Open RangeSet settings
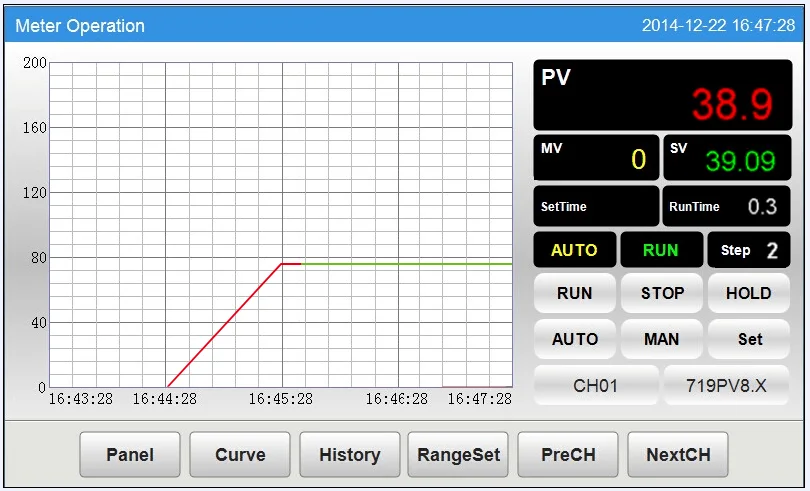Viewport: 810px width, 491px height. click(x=458, y=454)
